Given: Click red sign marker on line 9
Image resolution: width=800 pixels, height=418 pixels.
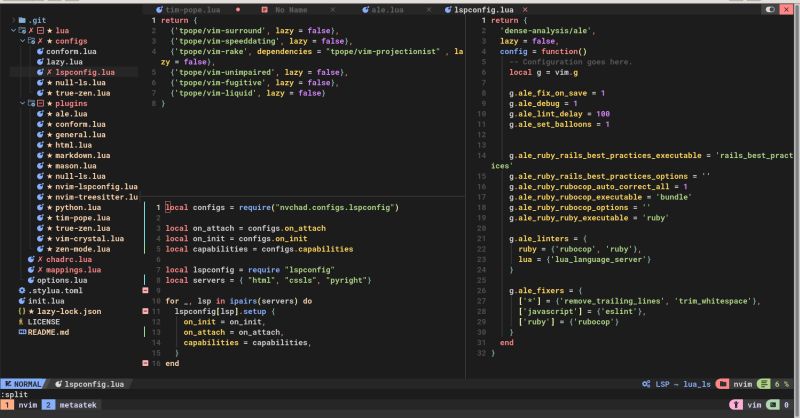Looking at the screenshot, I should click(145, 290).
